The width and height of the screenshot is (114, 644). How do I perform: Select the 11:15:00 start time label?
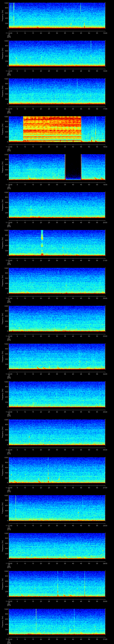coord(9,71)
